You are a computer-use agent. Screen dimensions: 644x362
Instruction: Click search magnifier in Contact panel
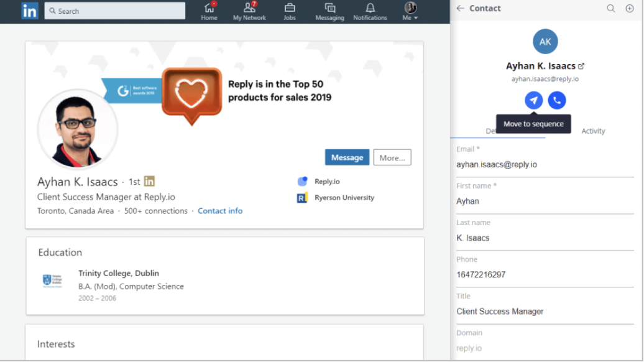(611, 8)
